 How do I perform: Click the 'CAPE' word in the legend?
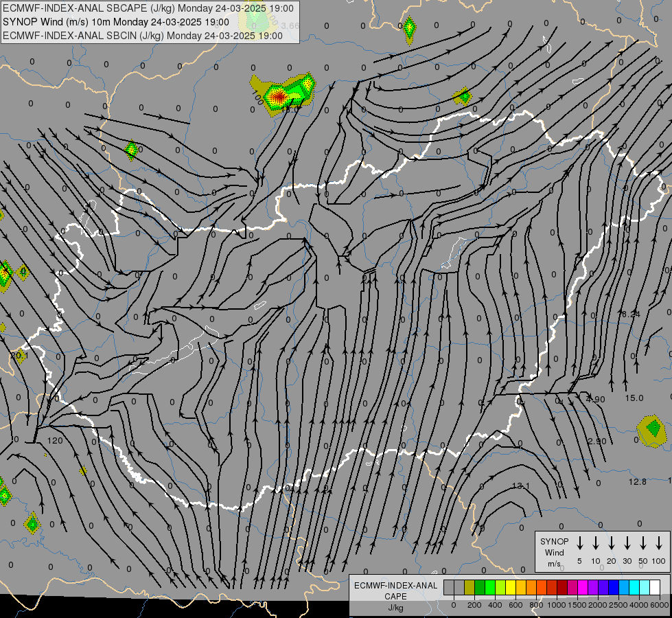(x=395, y=597)
